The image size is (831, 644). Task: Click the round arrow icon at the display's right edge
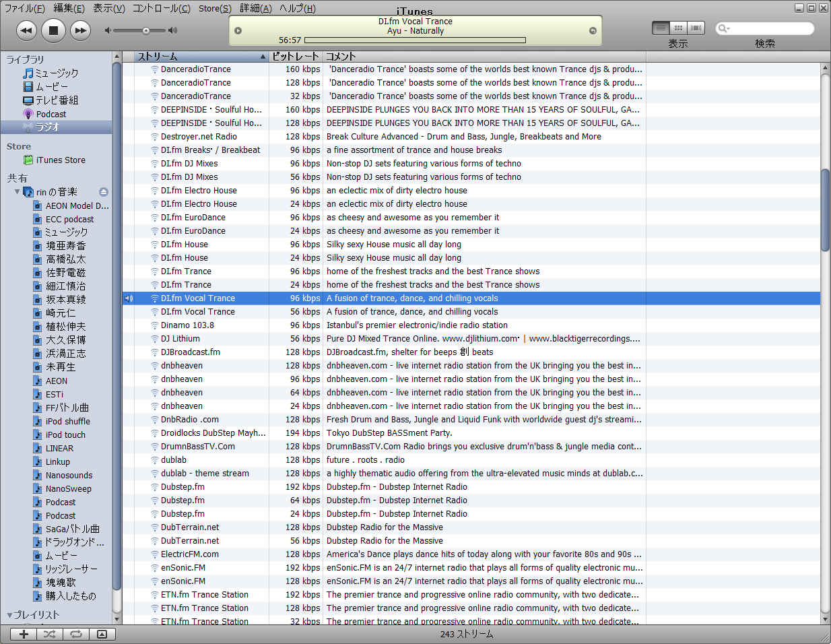tap(593, 31)
